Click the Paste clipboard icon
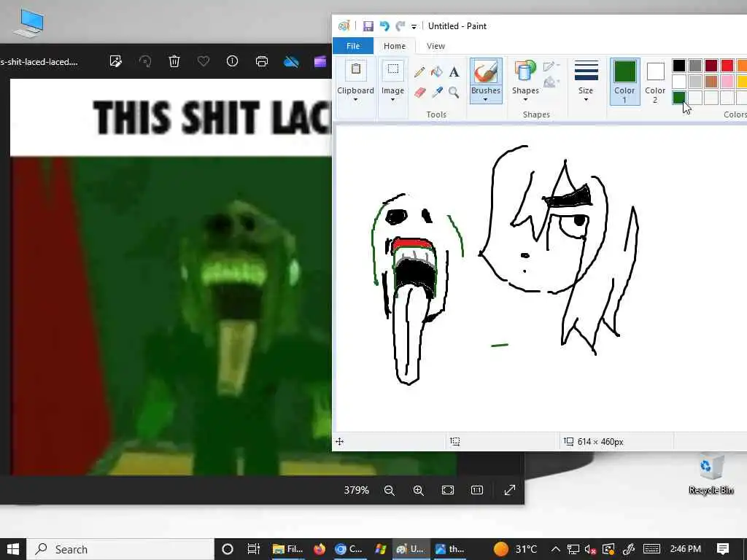Viewport: 747px width, 560px height. click(x=355, y=71)
